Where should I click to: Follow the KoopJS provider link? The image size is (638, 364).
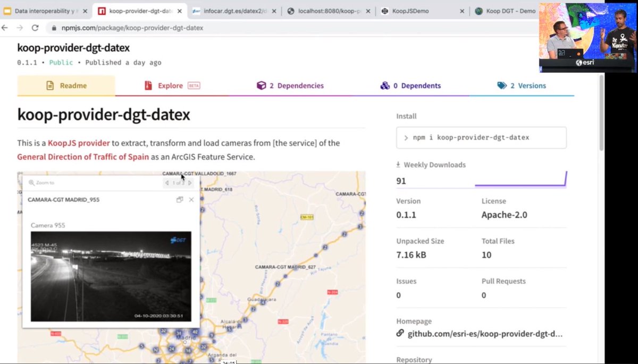point(79,143)
